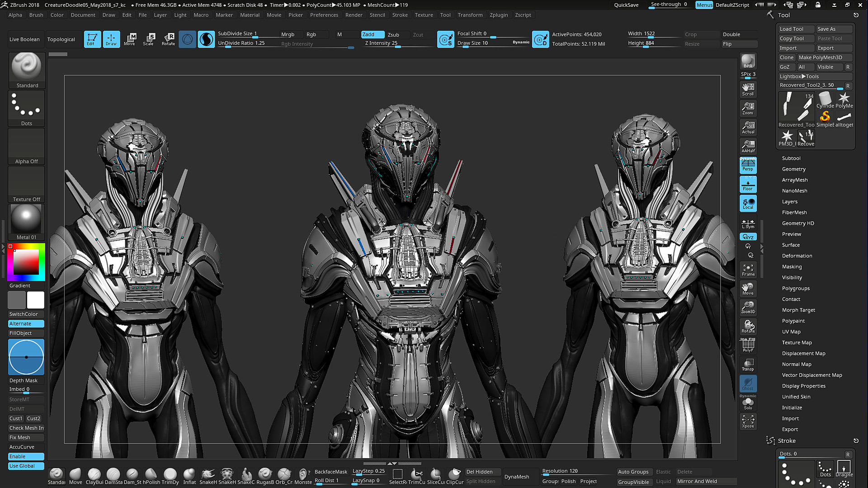Image resolution: width=868 pixels, height=488 pixels.
Task: Open the Render menu
Action: [354, 15]
